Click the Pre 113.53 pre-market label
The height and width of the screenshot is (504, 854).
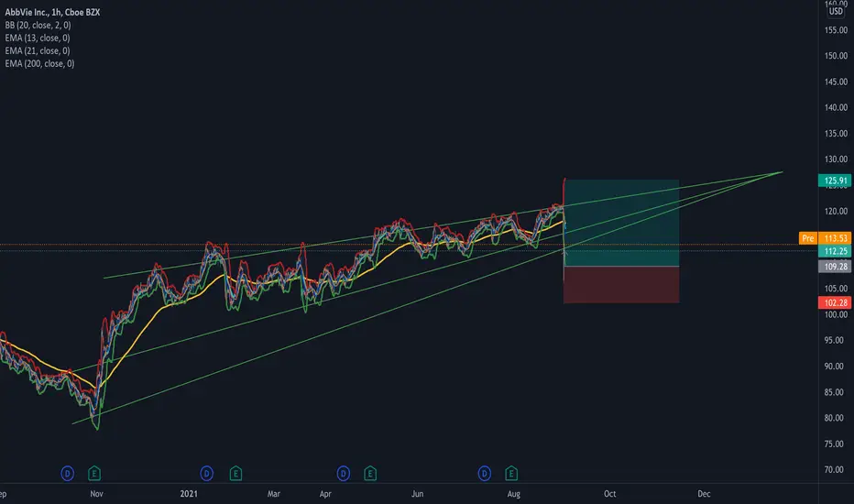[825, 238]
